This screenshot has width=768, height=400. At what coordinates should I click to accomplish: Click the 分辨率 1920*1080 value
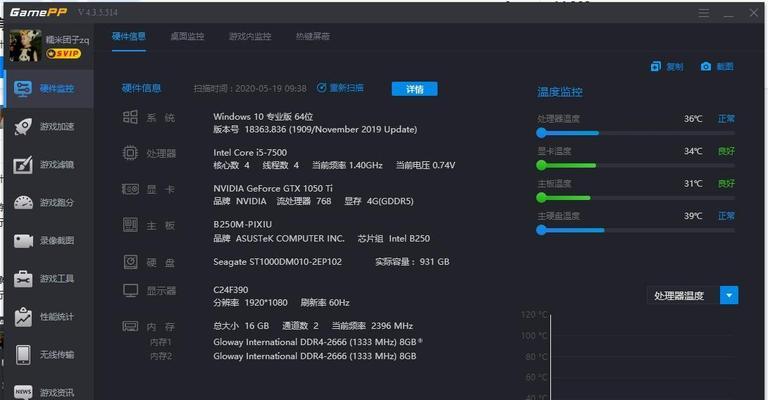250,303
